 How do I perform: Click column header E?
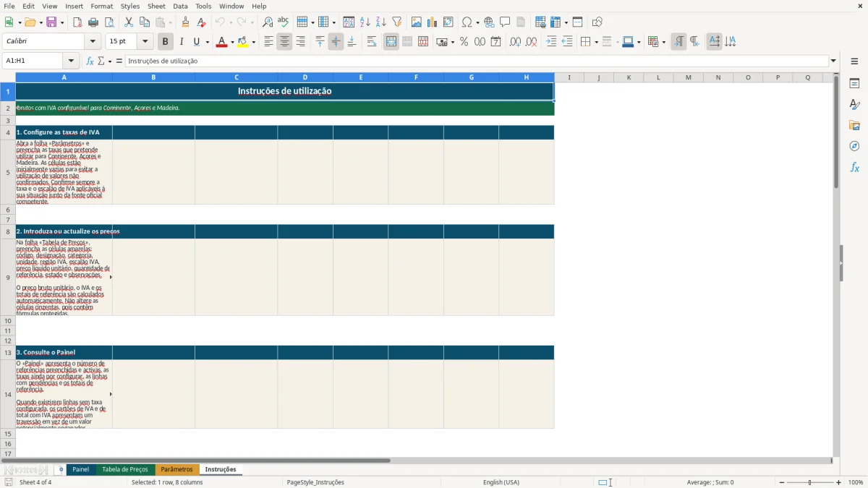(x=360, y=77)
